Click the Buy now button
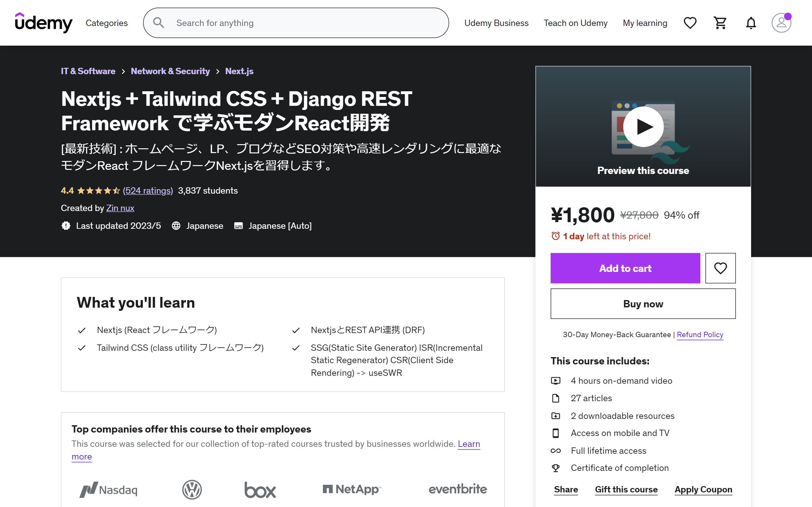This screenshot has width=812, height=507. [643, 304]
